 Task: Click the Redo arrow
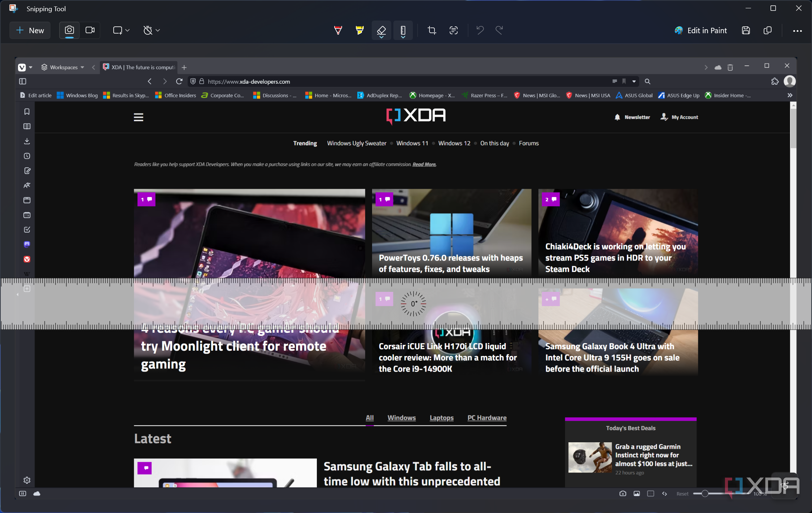click(499, 30)
